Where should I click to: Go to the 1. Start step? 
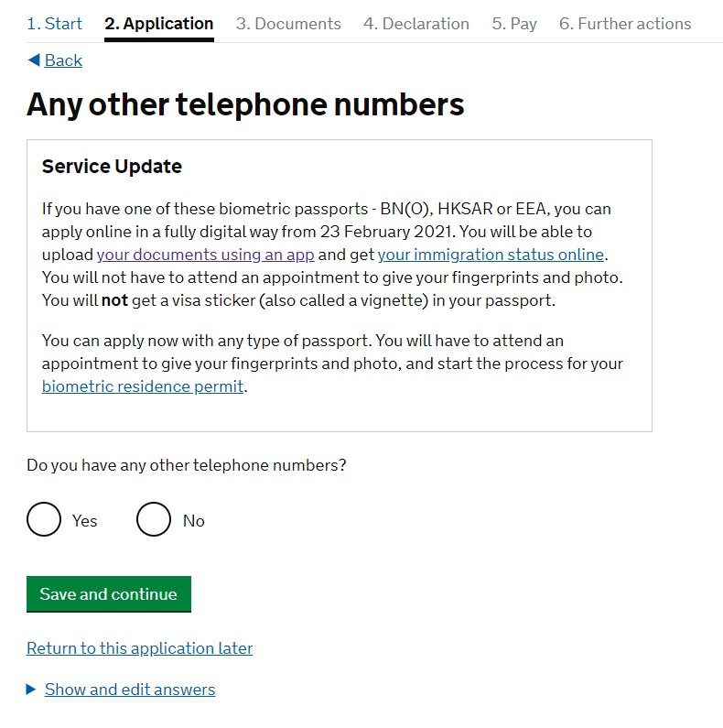(x=54, y=24)
